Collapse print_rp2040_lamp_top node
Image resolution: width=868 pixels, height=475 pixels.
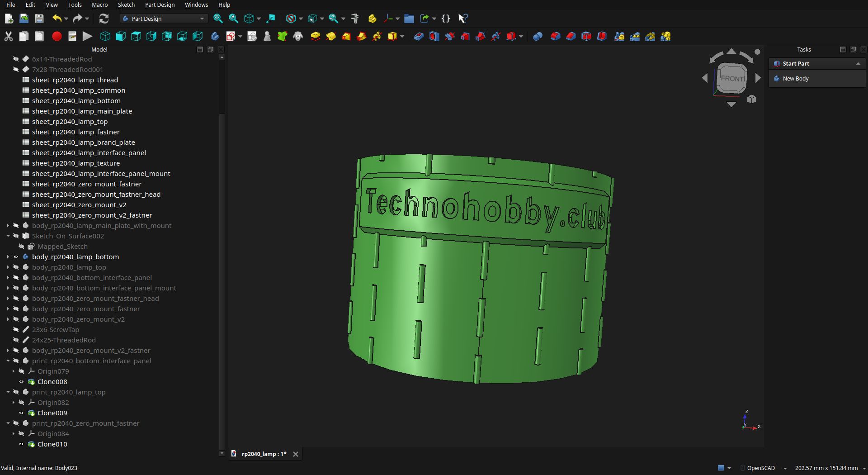(x=8, y=392)
